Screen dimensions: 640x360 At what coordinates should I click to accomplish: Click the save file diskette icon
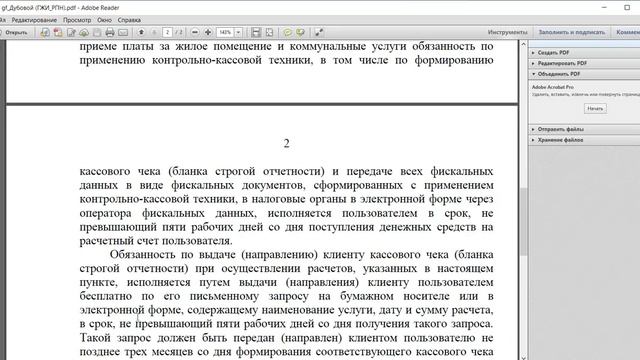click(x=97, y=32)
